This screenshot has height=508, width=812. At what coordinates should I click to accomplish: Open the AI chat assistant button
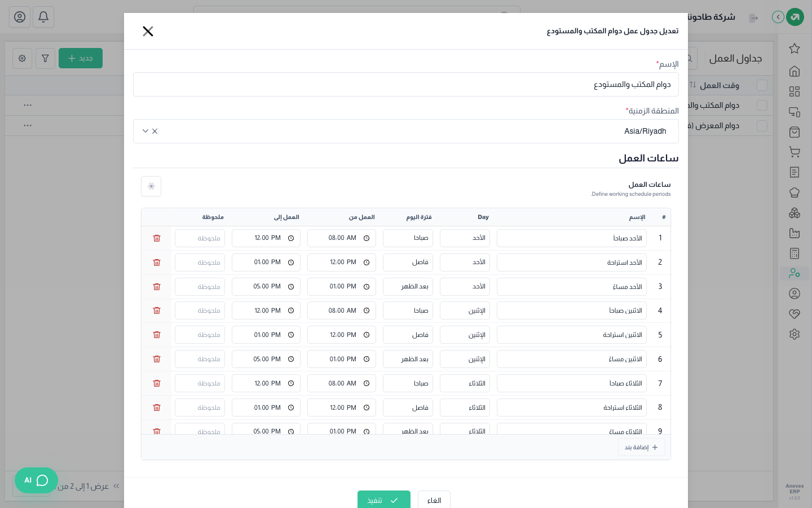pyautogui.click(x=37, y=480)
